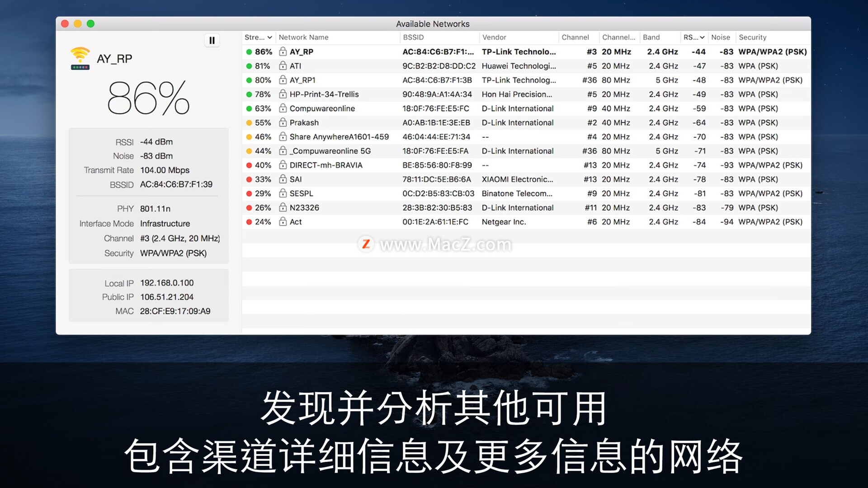
Task: Click lock icon of DIRECT-mh-BRAVIA
Action: tap(283, 164)
